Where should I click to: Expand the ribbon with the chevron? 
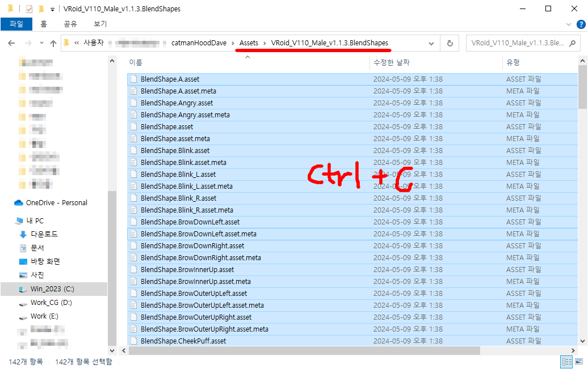pos(569,24)
